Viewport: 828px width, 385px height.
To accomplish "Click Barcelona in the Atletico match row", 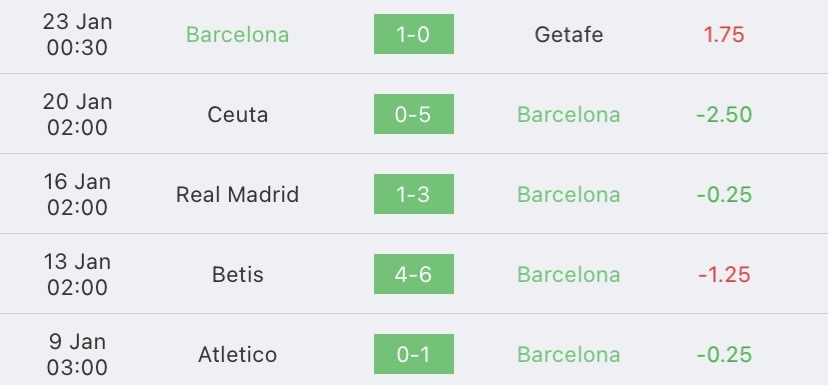I will 569,355.
